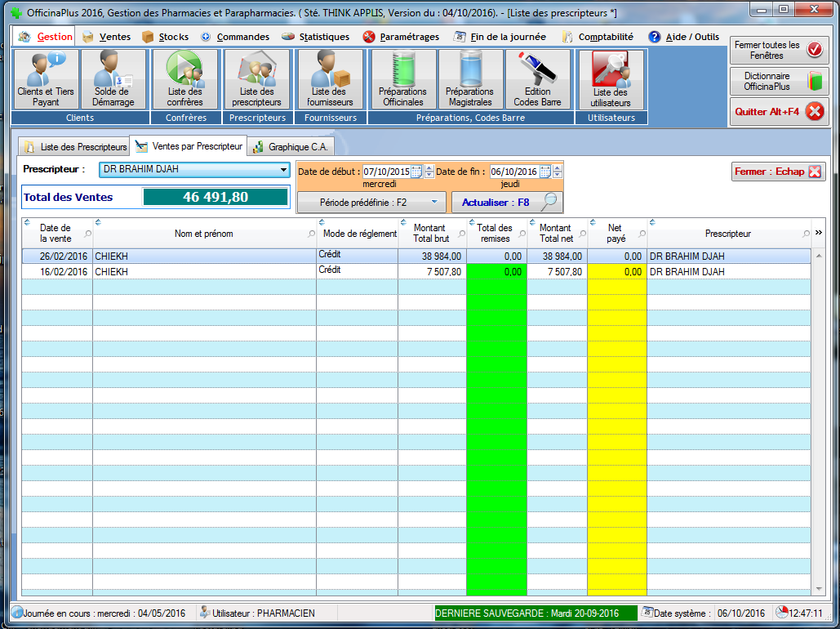
Task: Open calendar picker for Date de fin
Action: pyautogui.click(x=544, y=172)
